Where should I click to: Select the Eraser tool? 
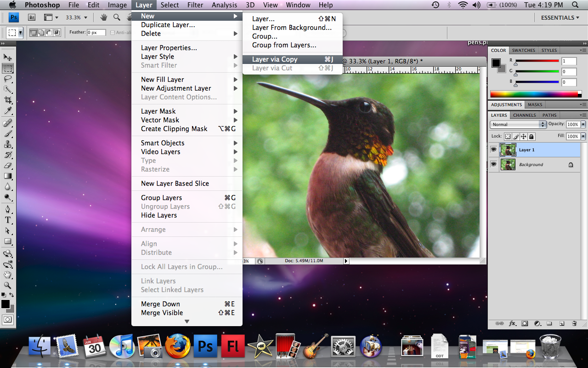pos(8,166)
